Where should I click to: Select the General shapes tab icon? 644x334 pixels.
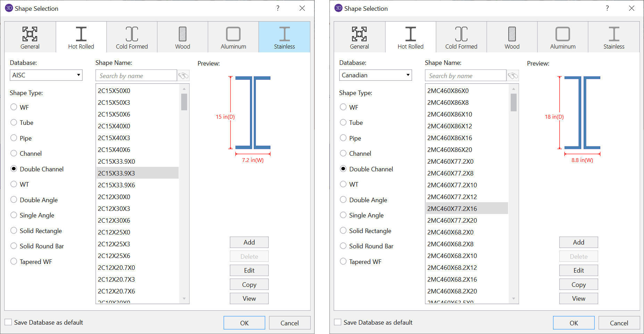pyautogui.click(x=30, y=36)
